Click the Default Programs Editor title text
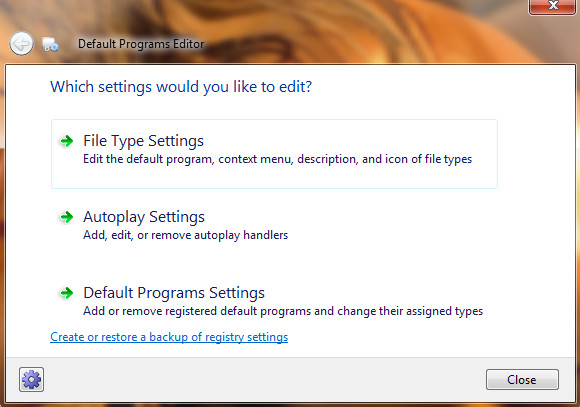The width and height of the screenshot is (580, 407). point(141,44)
